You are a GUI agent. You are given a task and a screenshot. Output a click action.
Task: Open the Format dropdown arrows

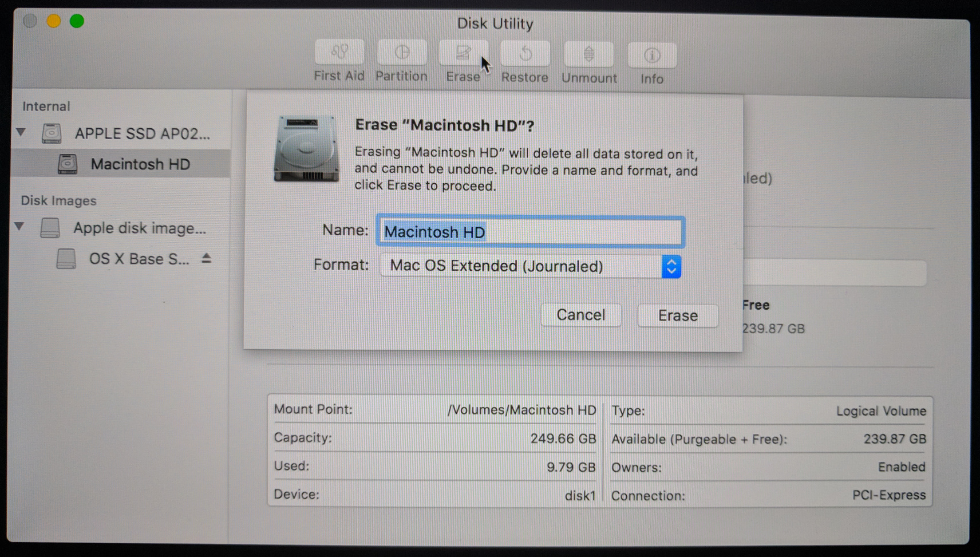671,267
